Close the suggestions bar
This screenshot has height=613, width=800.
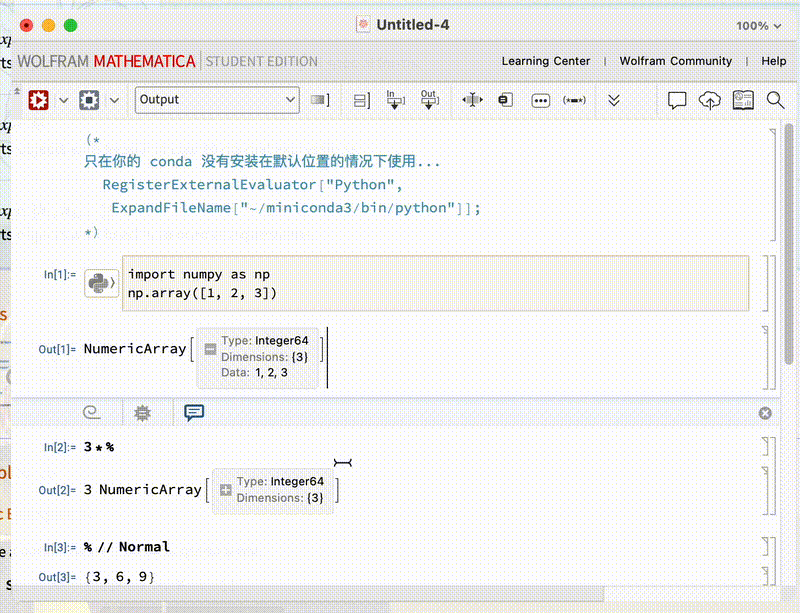(765, 413)
